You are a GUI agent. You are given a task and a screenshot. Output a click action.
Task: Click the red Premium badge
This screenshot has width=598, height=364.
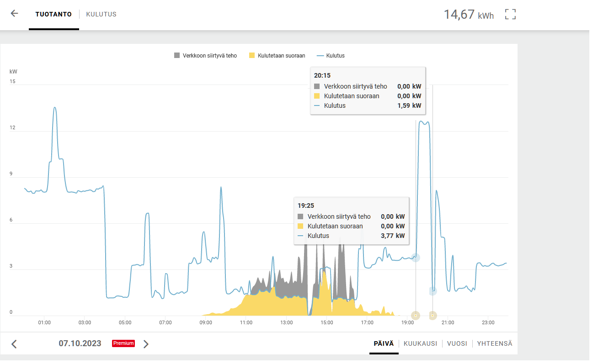(123, 343)
